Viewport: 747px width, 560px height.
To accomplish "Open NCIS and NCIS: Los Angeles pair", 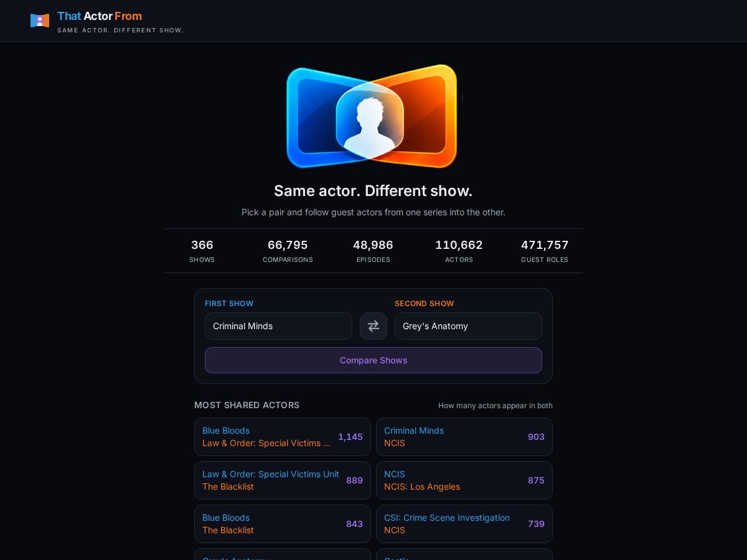I will click(x=464, y=480).
